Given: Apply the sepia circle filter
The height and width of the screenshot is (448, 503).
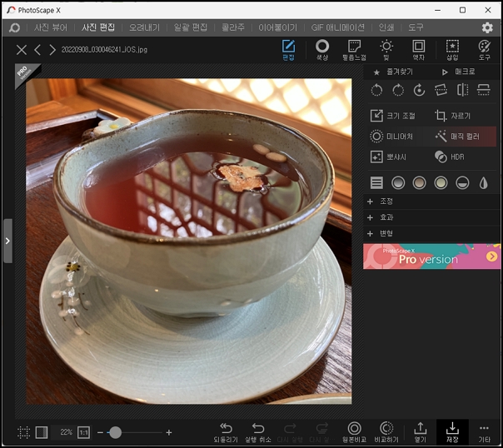Looking at the screenshot, I should click(x=419, y=183).
